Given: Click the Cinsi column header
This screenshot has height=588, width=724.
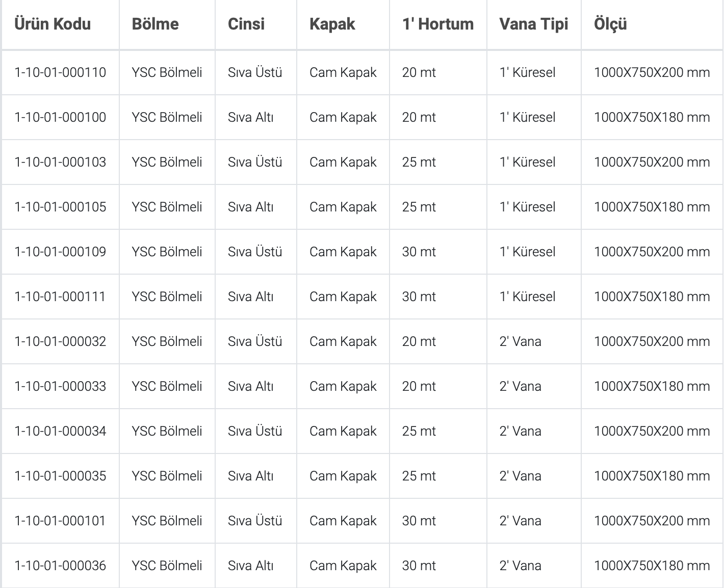Looking at the screenshot, I should [x=246, y=24].
